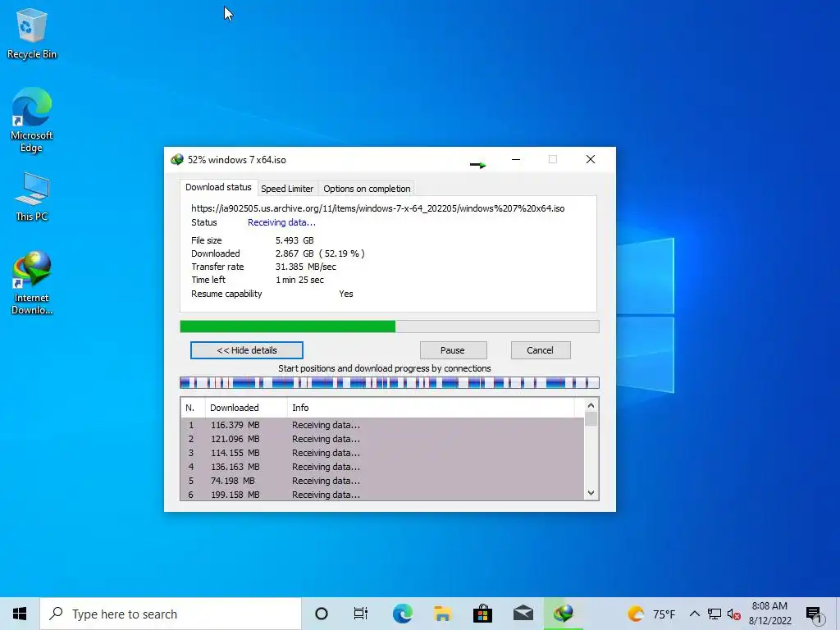The image size is (840, 630).
Task: Select connection 1 row with 116.379 MB
Action: click(x=382, y=425)
